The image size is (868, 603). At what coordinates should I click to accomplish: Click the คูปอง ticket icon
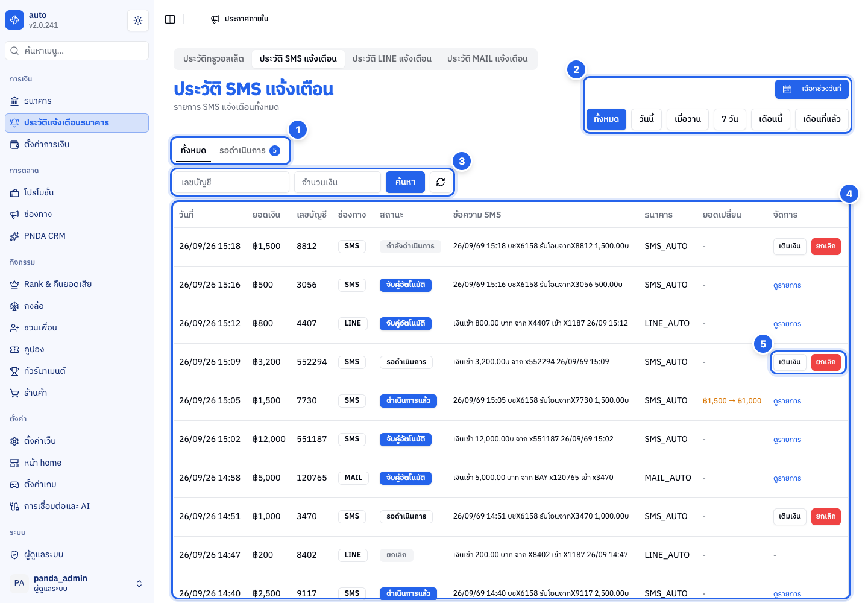[14, 349]
